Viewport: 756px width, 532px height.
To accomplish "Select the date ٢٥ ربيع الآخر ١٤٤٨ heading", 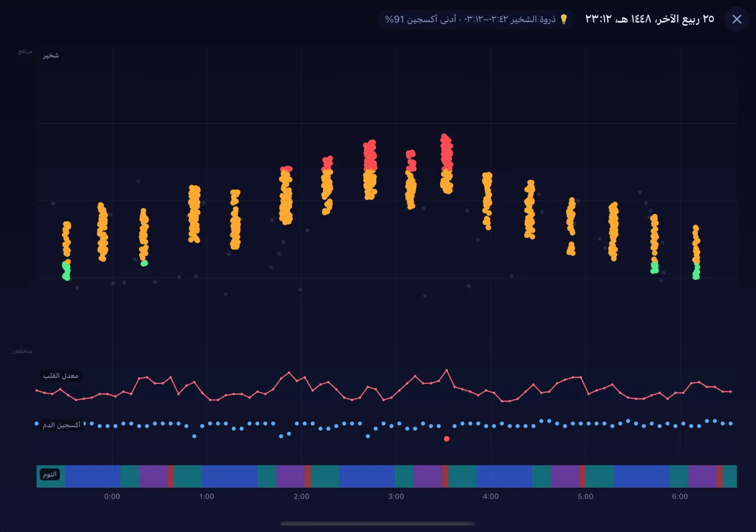I will coord(650,19).
